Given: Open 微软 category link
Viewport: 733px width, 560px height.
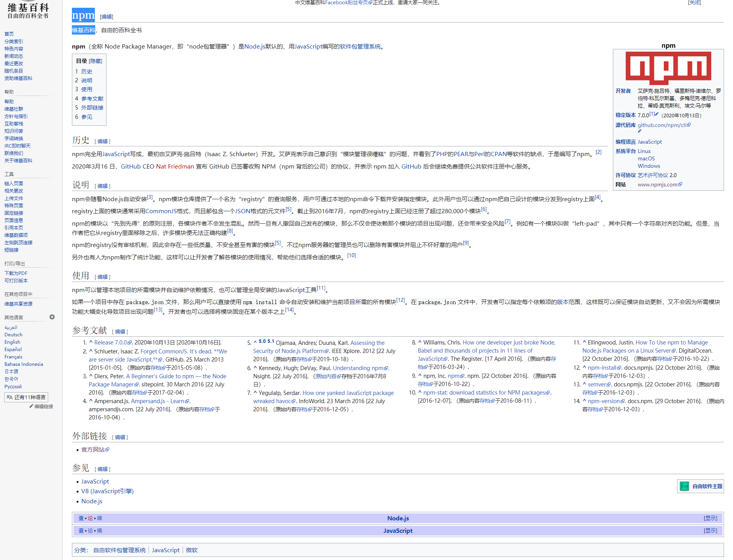Looking at the screenshot, I should (x=192, y=550).
